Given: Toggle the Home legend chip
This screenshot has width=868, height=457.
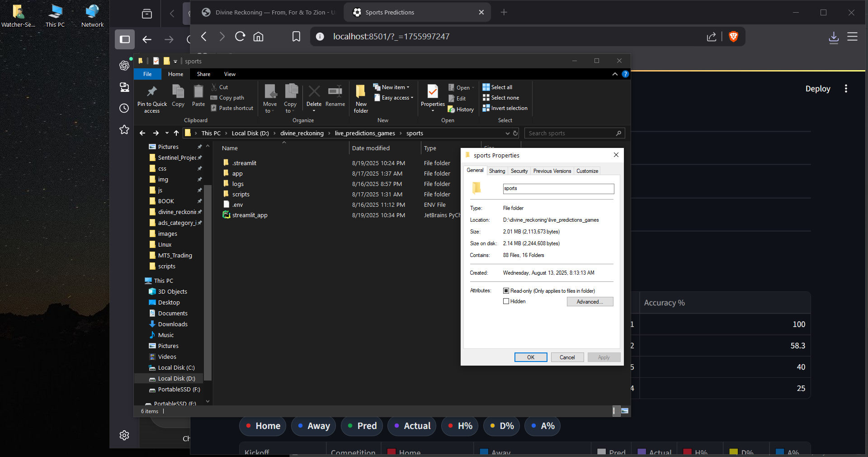Looking at the screenshot, I should 263,426.
